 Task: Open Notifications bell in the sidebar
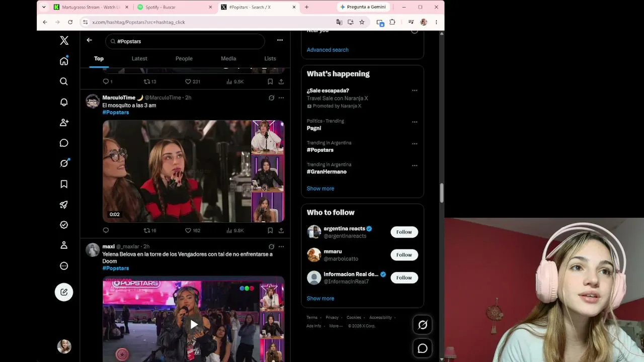(x=64, y=102)
